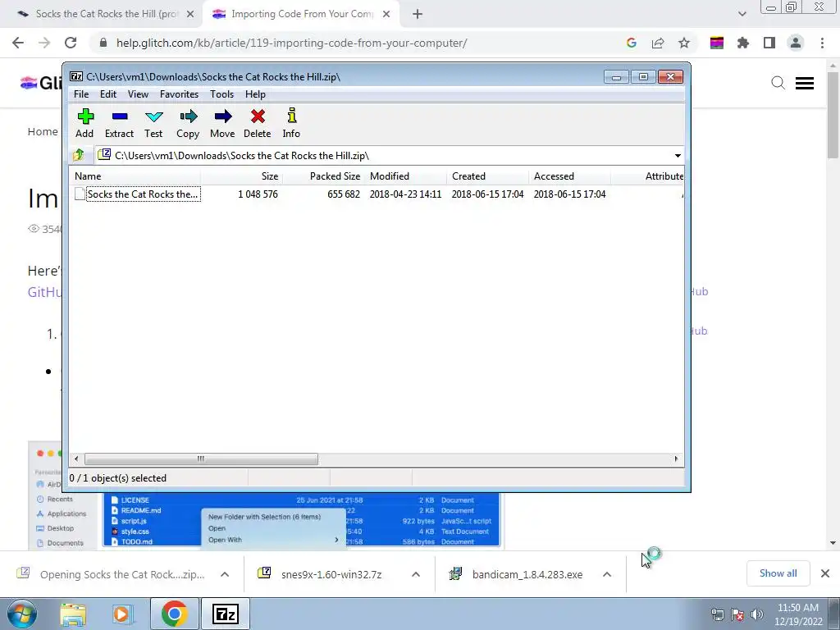Switch to Socks the Cat Rocks the Hill tab
Screen dimensions: 840x630
(x=105, y=14)
